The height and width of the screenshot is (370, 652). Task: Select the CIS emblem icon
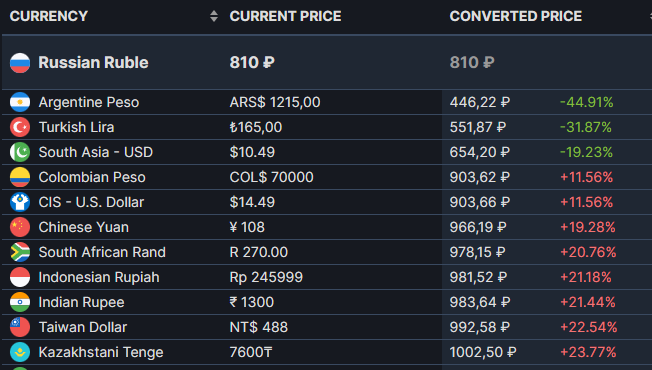pyautogui.click(x=20, y=202)
